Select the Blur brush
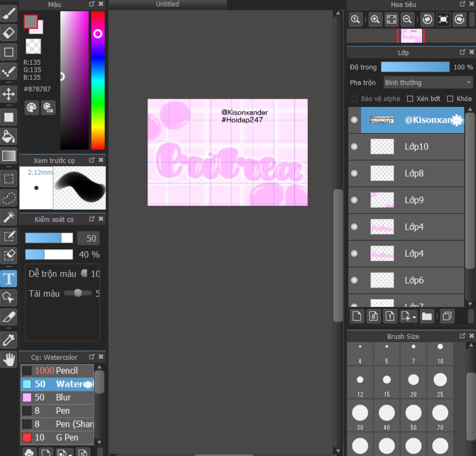The height and width of the screenshot is (456, 476). coord(57,397)
